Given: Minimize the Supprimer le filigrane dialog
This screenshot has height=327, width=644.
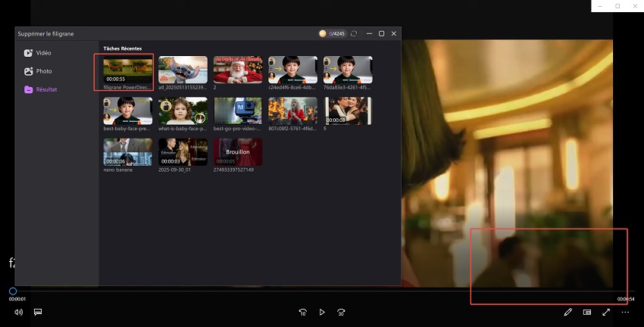Looking at the screenshot, I should point(369,33).
